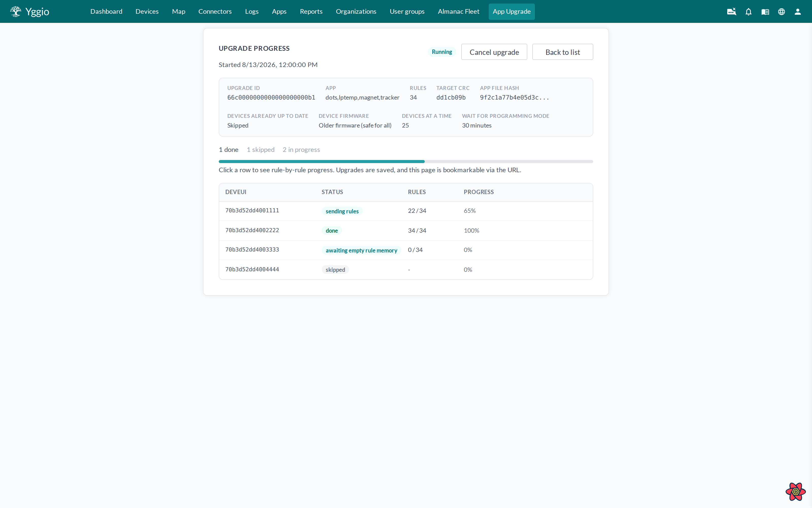Click the STATUS column header

[x=332, y=192]
